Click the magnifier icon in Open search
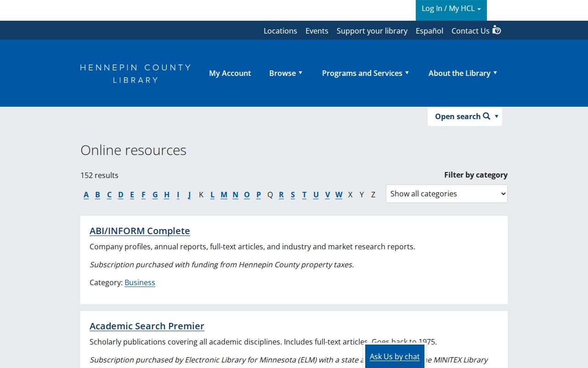This screenshot has width=588, height=368. tap(486, 116)
